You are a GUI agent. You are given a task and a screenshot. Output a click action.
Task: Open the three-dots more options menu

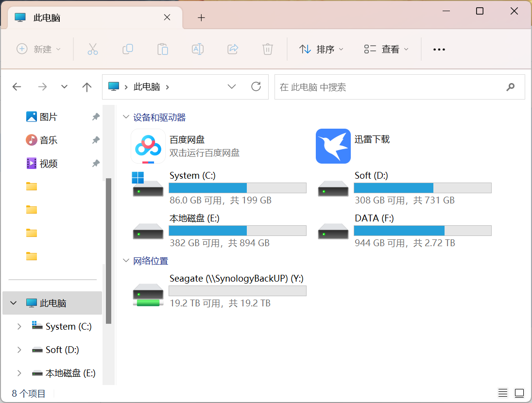[439, 50]
